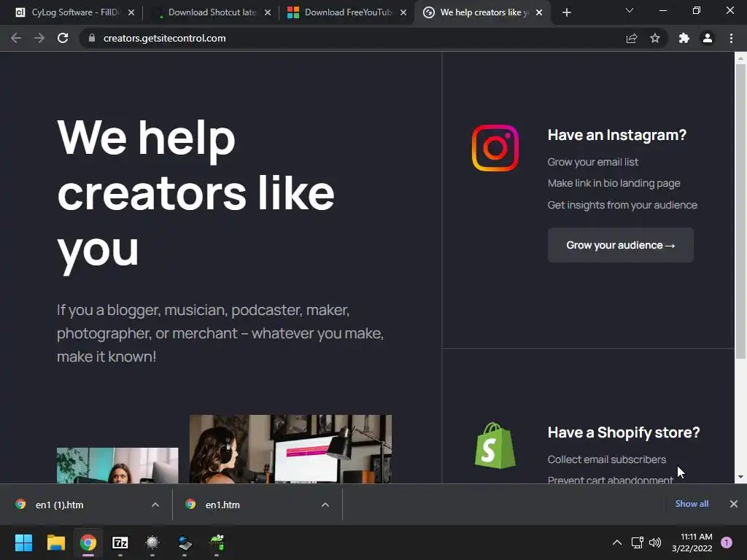The width and height of the screenshot is (747, 560).
Task: Expand en1 (1).htm download options chevron
Action: coord(155,505)
